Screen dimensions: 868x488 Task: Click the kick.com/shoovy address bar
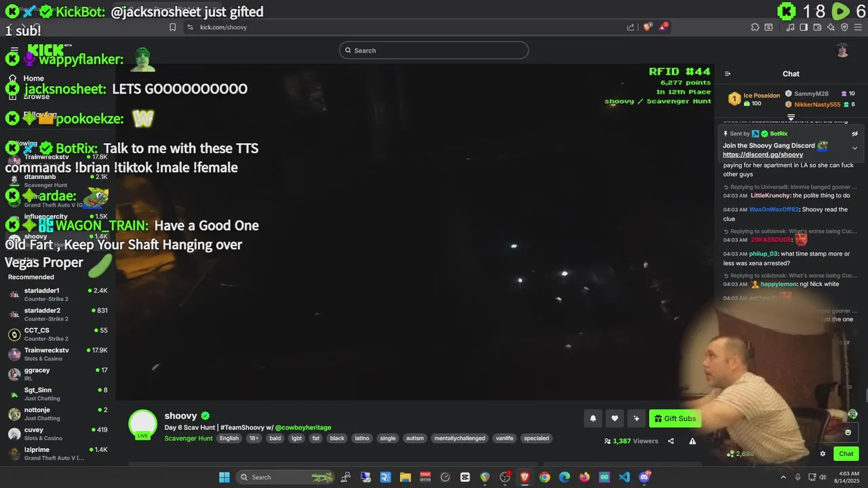[x=407, y=27]
